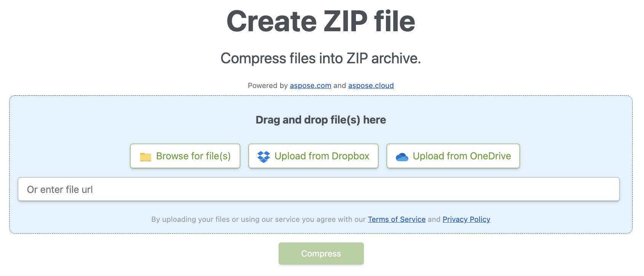
Task: Click the 'By uploading your files' notice text
Action: point(258,219)
